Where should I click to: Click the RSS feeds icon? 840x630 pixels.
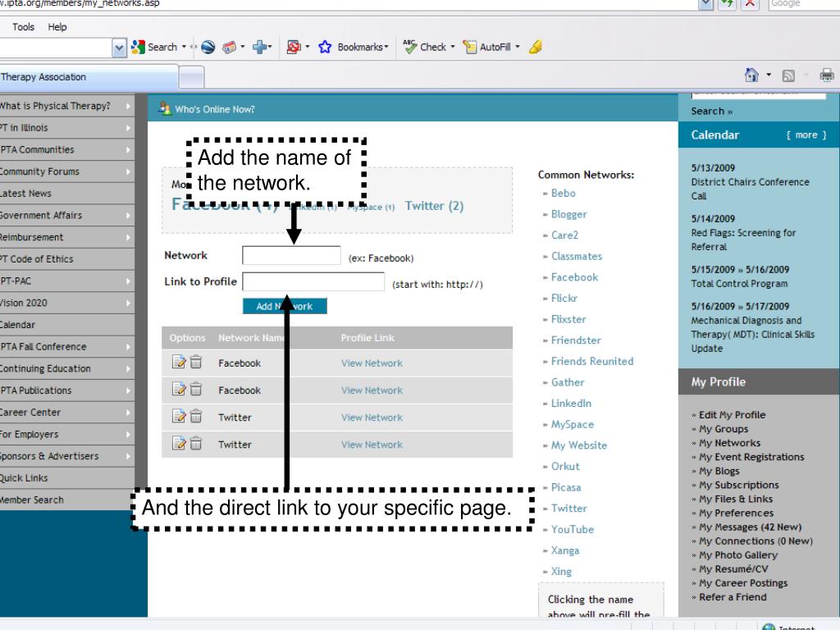788,75
